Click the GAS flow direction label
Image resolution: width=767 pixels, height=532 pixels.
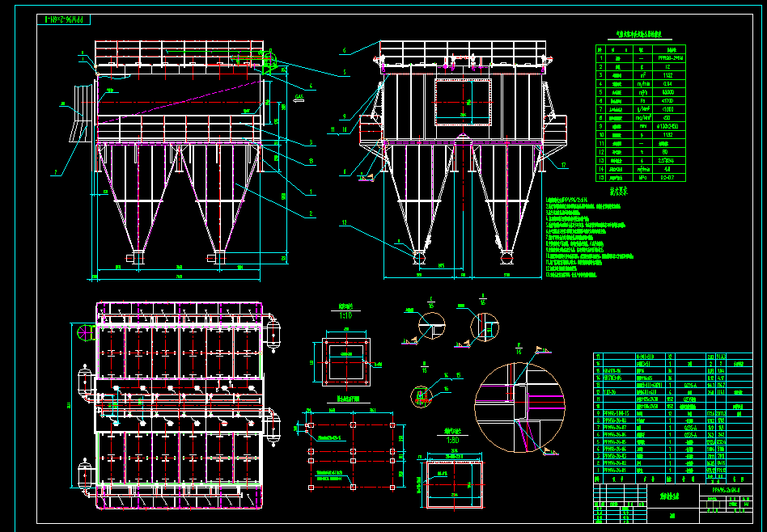click(300, 97)
